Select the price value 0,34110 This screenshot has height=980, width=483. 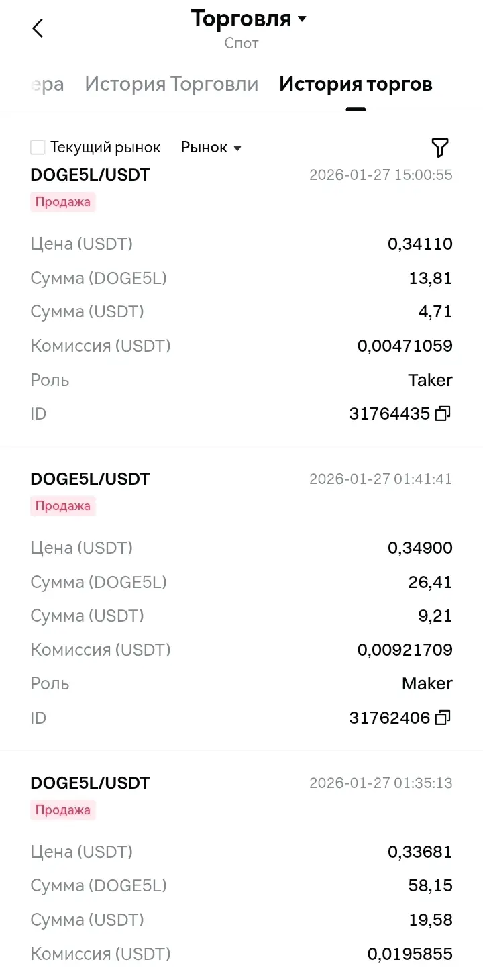420,244
